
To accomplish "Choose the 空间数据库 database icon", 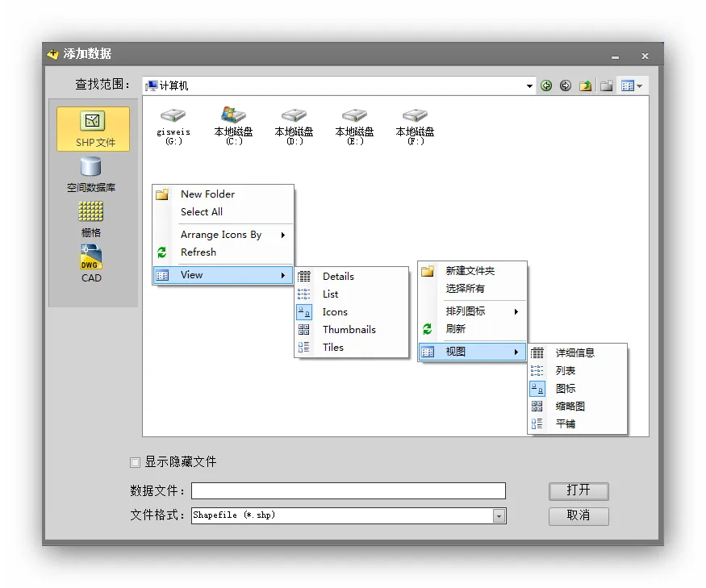I will pyautogui.click(x=91, y=173).
